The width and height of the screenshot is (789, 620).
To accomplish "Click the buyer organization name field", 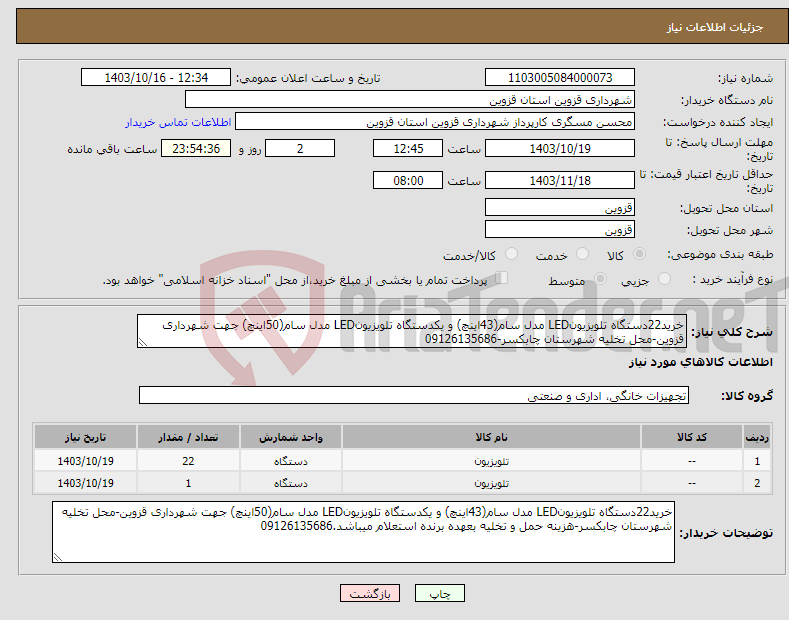I will (x=410, y=100).
